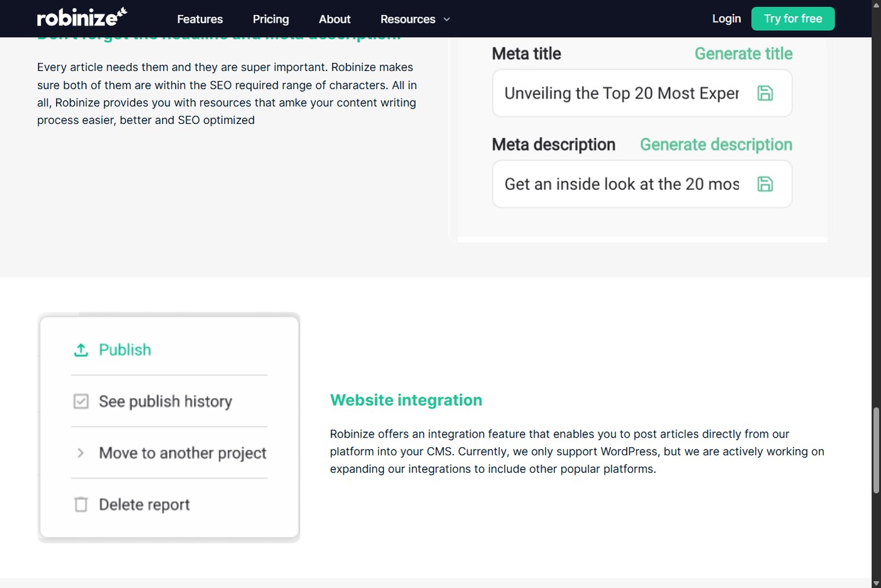Screen dimensions: 881x588
Task: Click Generate description
Action: pos(716,145)
